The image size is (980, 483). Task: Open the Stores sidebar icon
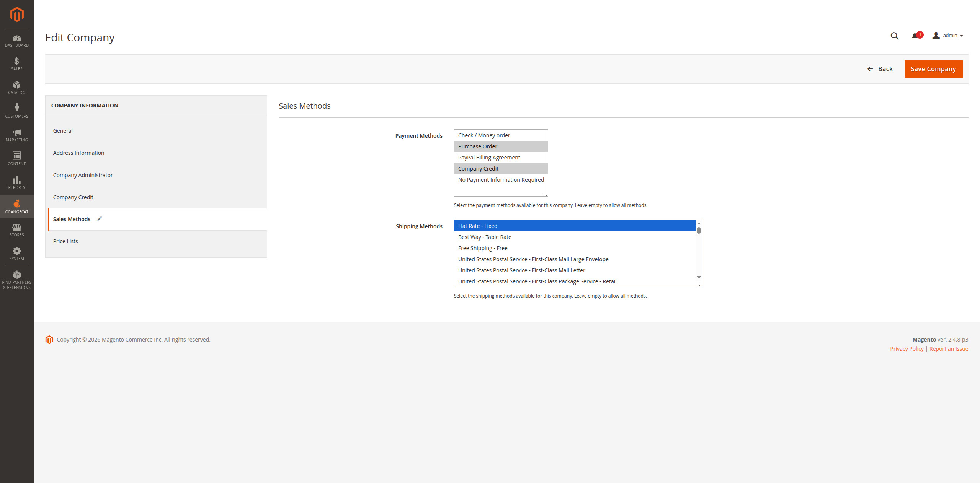(16, 230)
